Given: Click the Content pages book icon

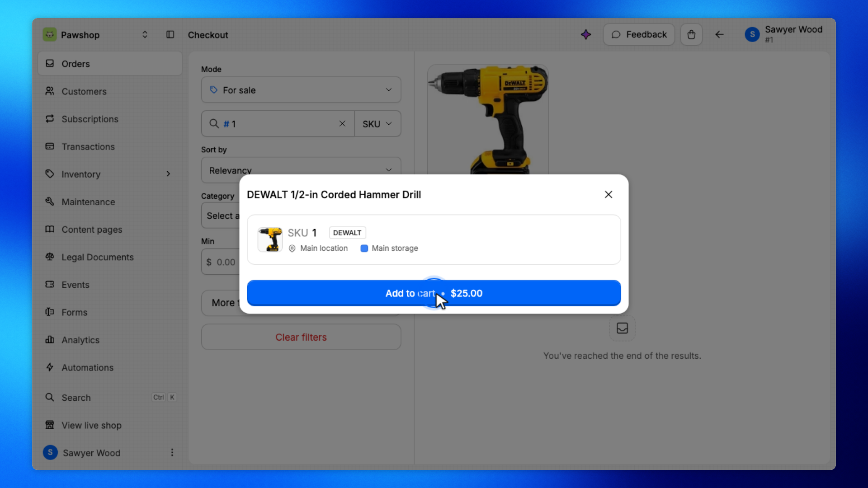Looking at the screenshot, I should click(x=50, y=229).
